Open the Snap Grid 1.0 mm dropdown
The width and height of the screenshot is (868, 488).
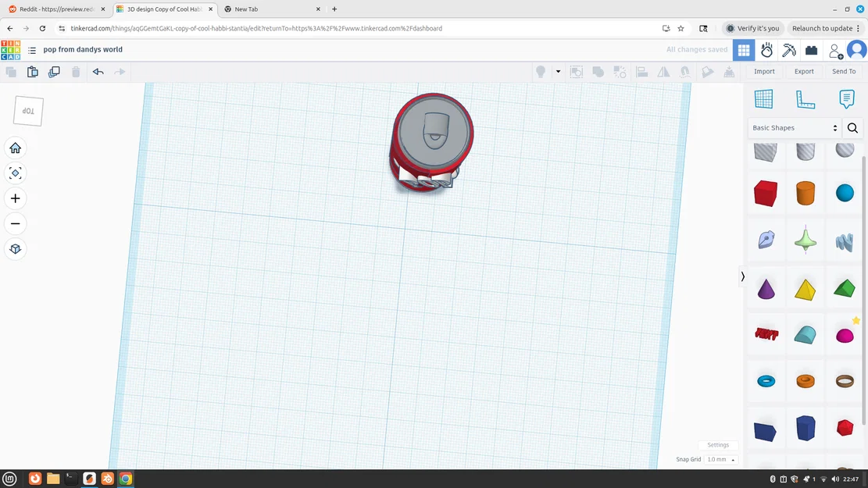click(x=721, y=459)
